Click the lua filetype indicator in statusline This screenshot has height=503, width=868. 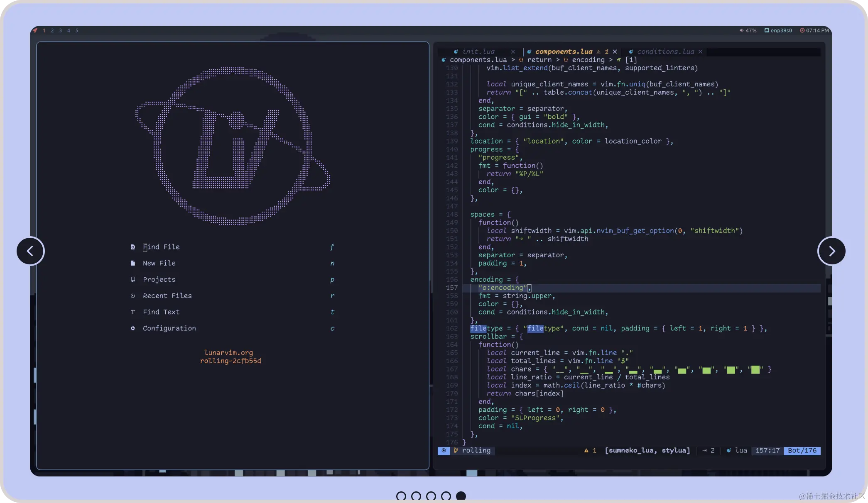coord(737,451)
